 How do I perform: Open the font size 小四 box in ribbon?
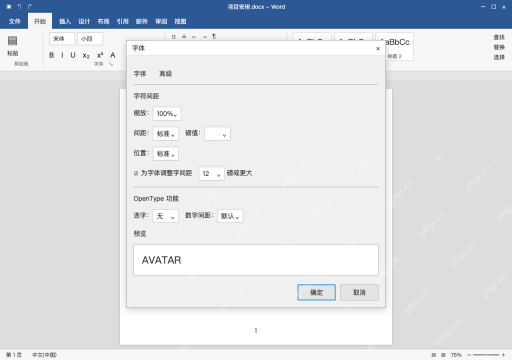click(90, 39)
